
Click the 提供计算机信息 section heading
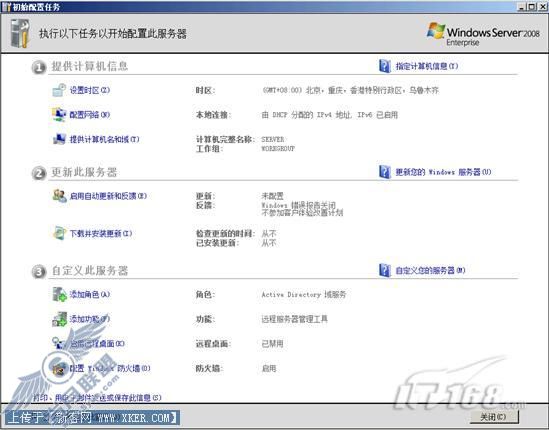[x=90, y=66]
